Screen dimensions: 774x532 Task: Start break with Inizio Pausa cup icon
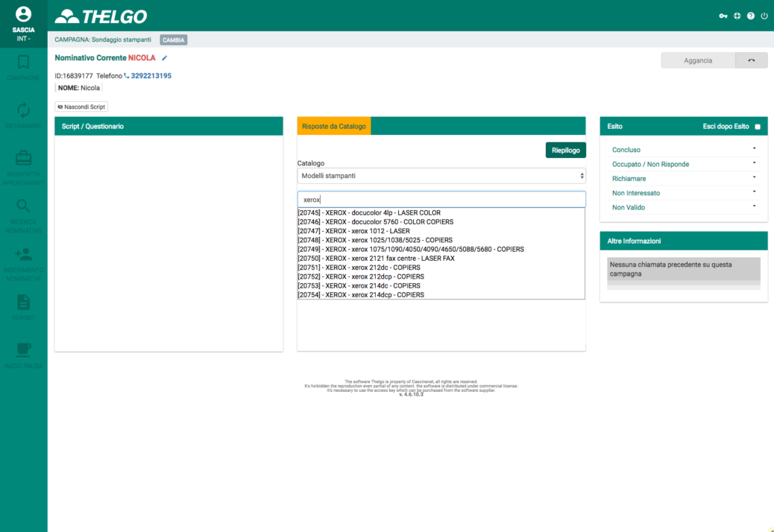pyautogui.click(x=23, y=350)
